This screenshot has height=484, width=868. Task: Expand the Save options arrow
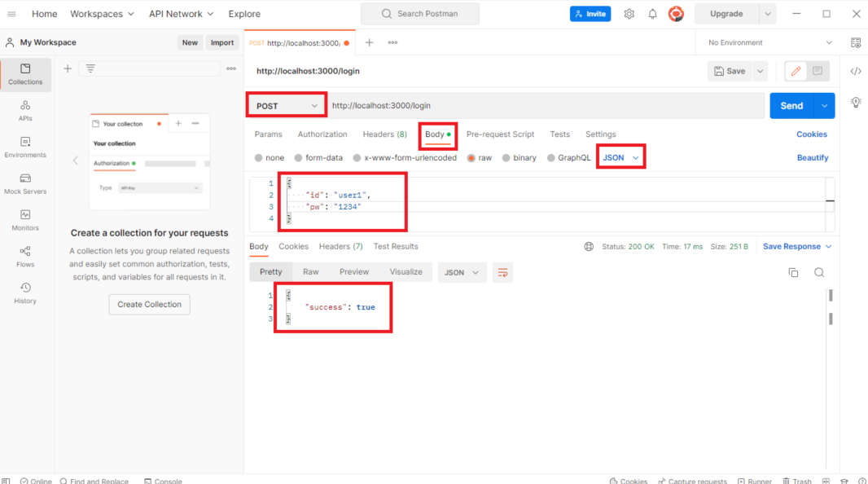(760, 71)
